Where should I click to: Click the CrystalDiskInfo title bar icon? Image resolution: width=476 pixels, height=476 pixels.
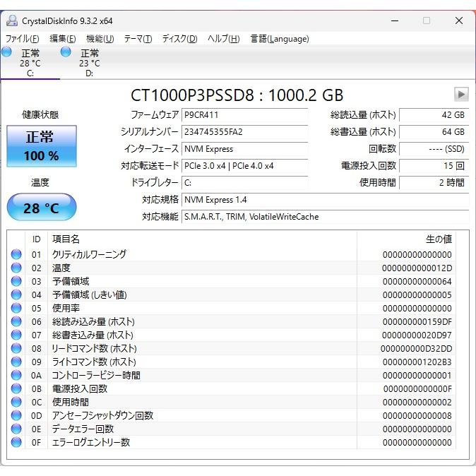[12, 20]
